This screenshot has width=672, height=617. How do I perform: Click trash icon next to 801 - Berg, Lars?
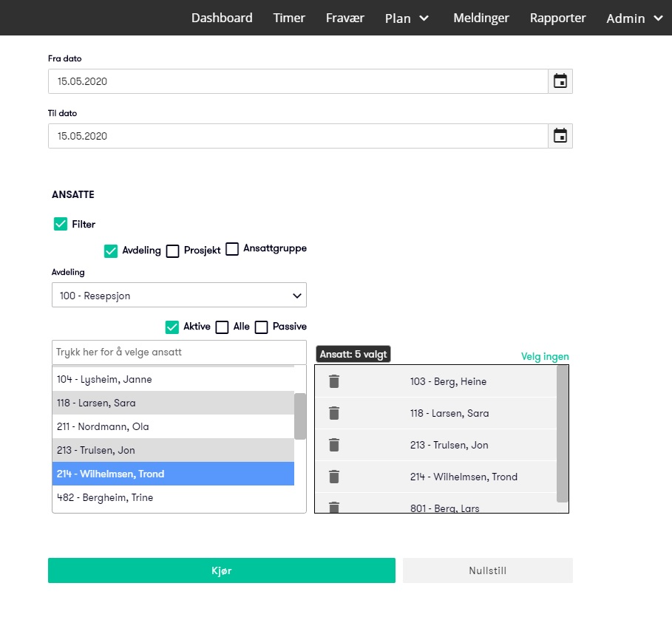pyautogui.click(x=334, y=508)
